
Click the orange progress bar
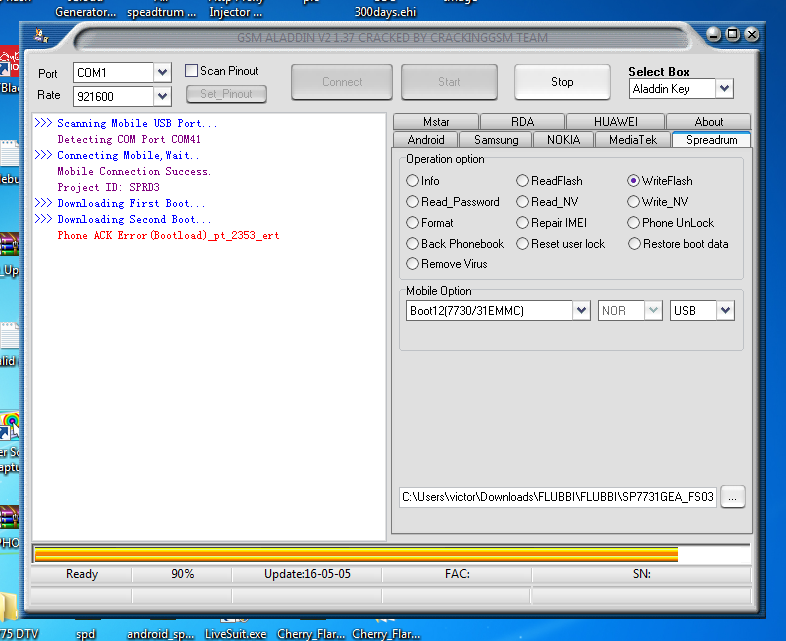pyautogui.click(x=355, y=554)
